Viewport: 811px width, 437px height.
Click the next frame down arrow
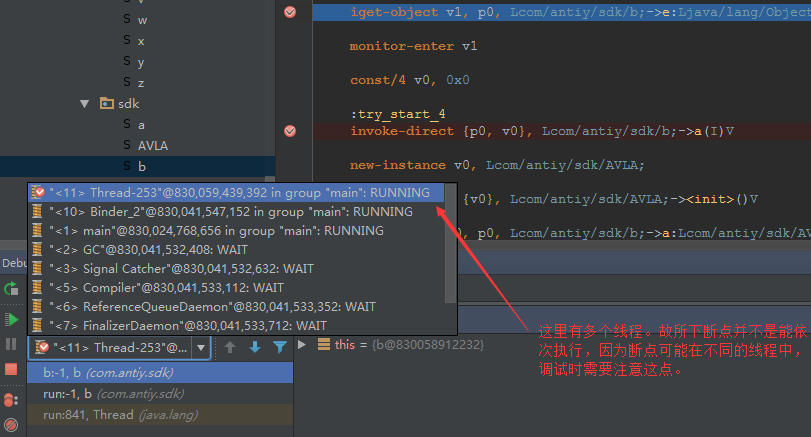coord(254,347)
